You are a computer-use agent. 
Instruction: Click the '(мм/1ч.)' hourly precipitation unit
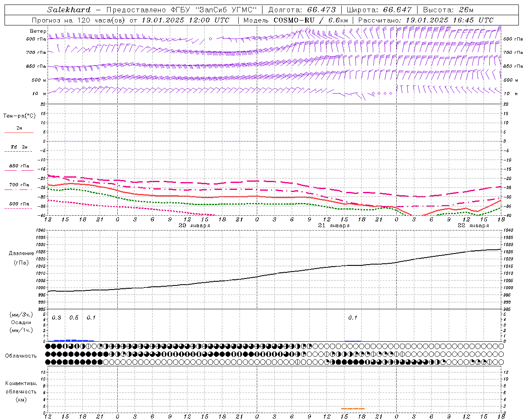click(21, 330)
